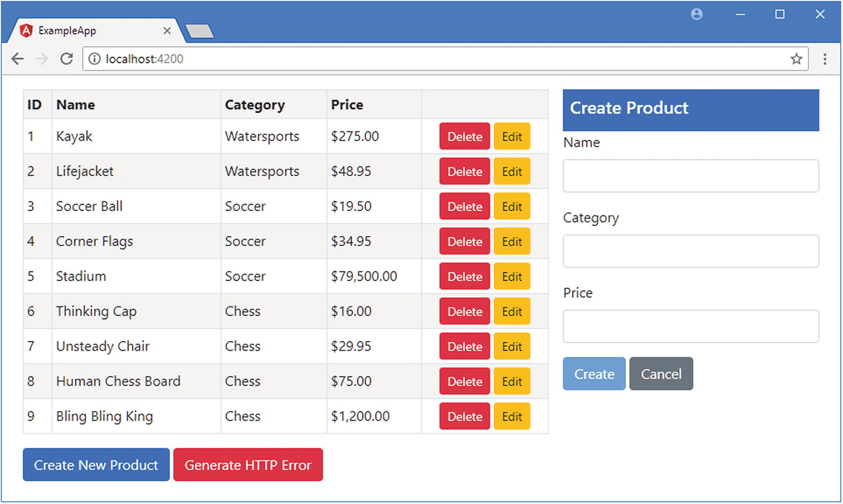Open Chrome's three-dot menu
The width and height of the screenshot is (843, 504).
(x=825, y=59)
